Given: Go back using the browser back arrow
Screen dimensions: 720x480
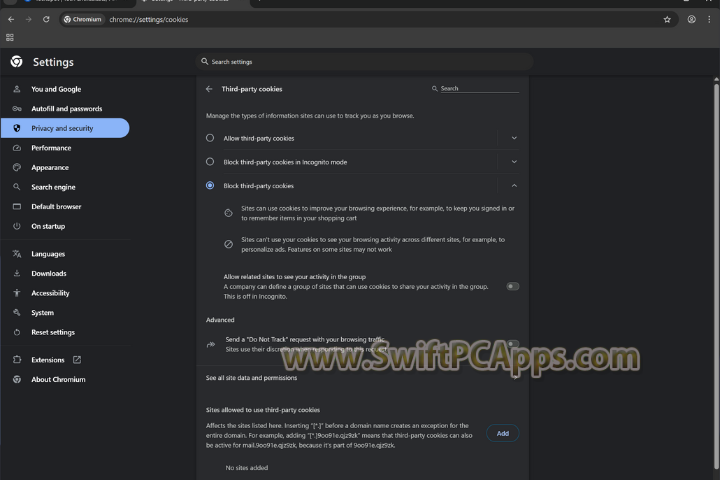Looking at the screenshot, I should coord(11,19).
